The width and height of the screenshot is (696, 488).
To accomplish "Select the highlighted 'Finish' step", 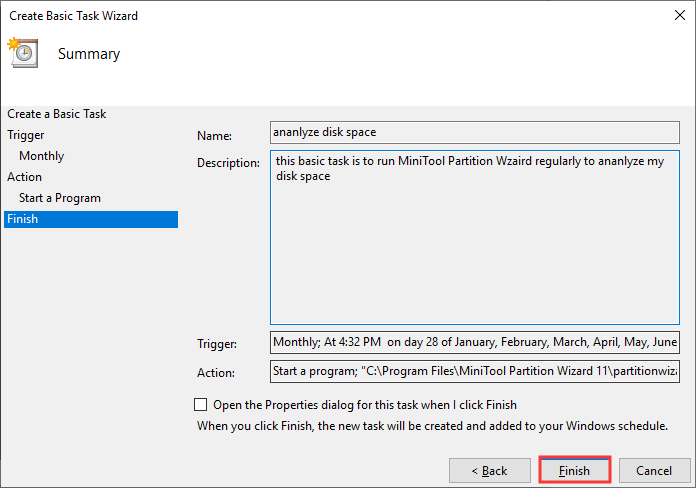I will 91,219.
